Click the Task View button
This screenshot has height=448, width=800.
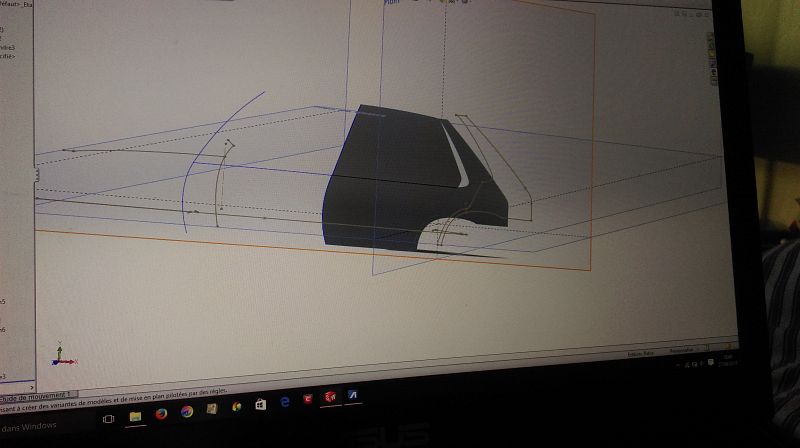(x=109, y=417)
